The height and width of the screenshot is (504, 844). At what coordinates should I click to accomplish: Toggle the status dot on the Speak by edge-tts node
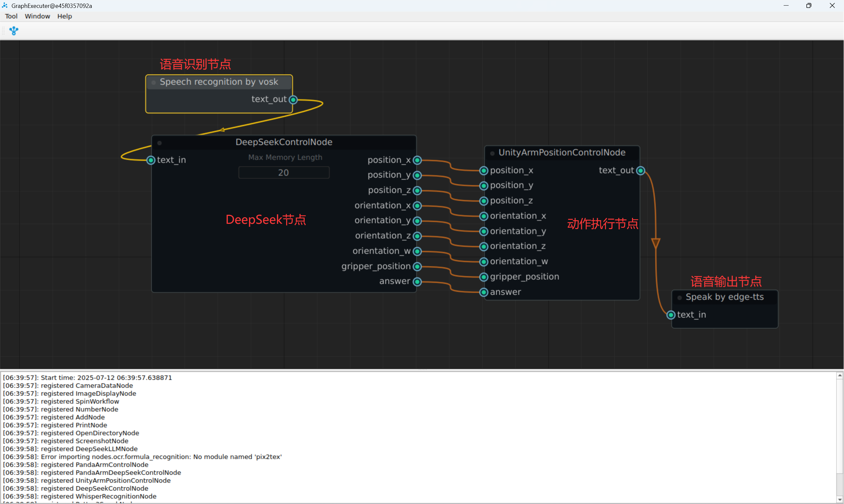(679, 298)
